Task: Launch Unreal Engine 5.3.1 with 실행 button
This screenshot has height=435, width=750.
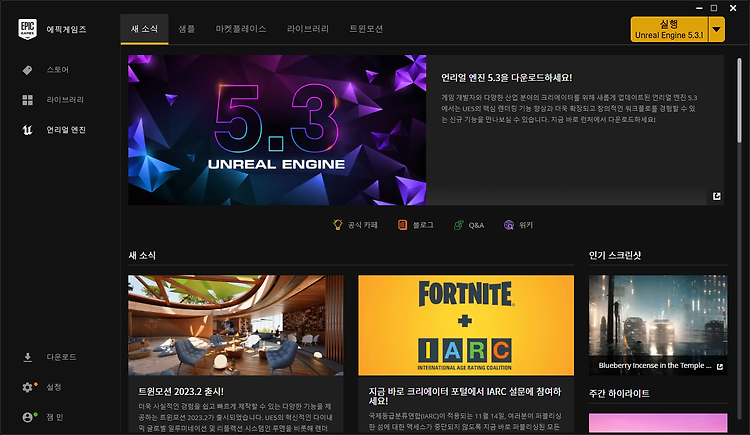Action: [669, 29]
